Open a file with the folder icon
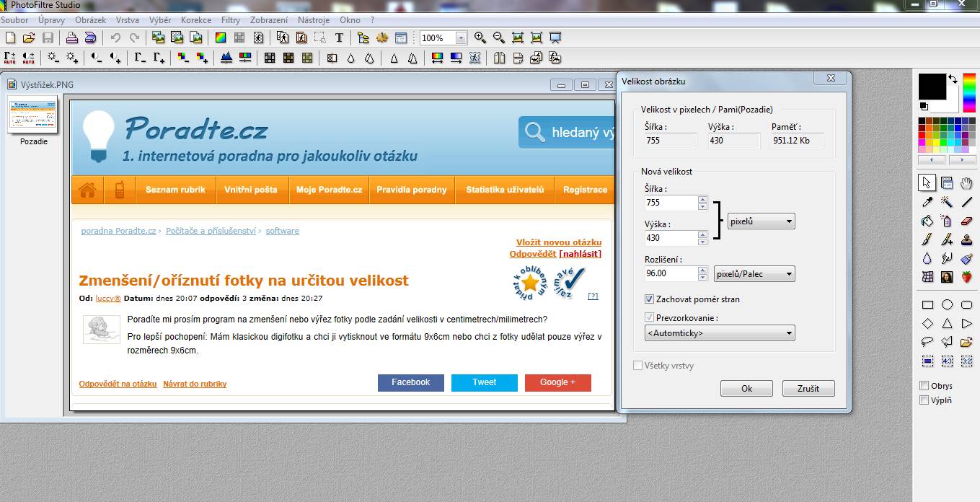980x502 pixels. pyautogui.click(x=29, y=38)
